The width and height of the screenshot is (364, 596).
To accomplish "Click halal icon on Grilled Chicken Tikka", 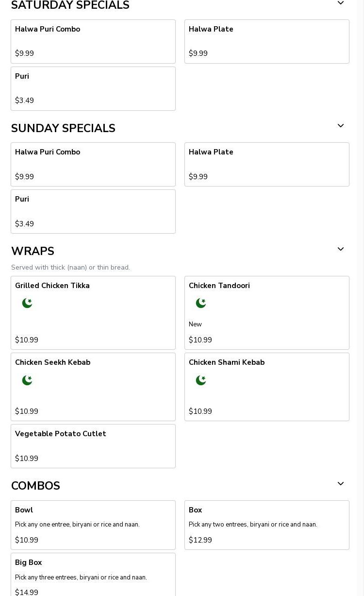I will (27, 303).
